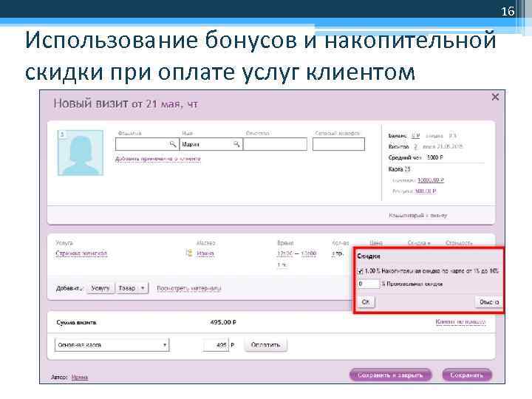
Task: Click the Скидка column header arrow
Action: [x=429, y=244]
